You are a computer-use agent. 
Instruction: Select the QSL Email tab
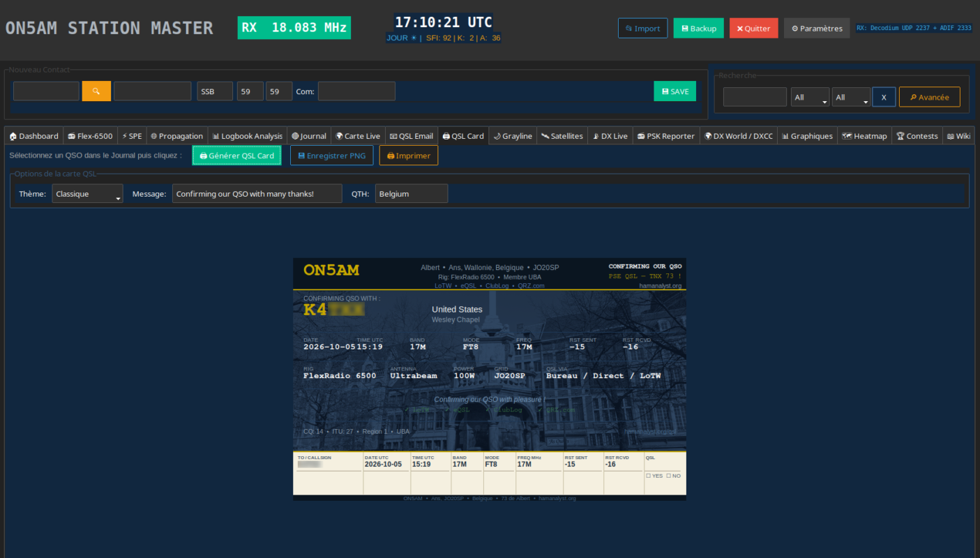pyautogui.click(x=412, y=136)
